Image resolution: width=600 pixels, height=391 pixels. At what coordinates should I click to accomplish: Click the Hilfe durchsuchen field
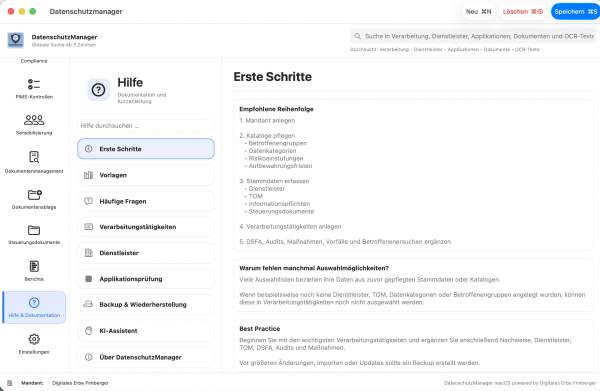[x=146, y=125]
